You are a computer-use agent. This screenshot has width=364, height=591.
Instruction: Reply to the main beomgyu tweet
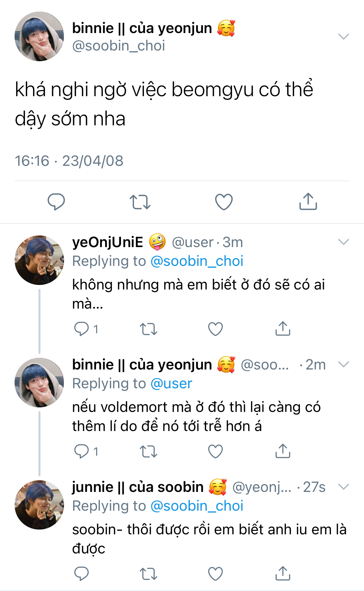(x=56, y=202)
